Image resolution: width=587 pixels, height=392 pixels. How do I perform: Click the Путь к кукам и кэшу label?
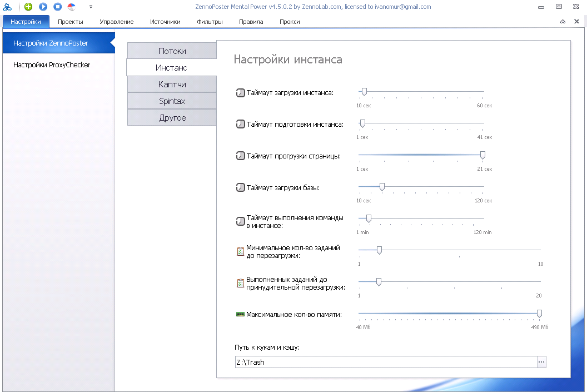(267, 348)
